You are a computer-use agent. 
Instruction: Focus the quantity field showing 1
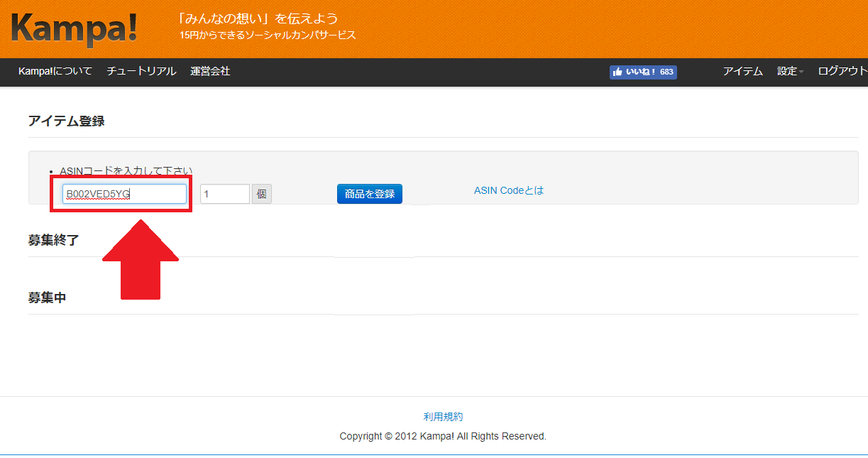pyautogui.click(x=224, y=194)
